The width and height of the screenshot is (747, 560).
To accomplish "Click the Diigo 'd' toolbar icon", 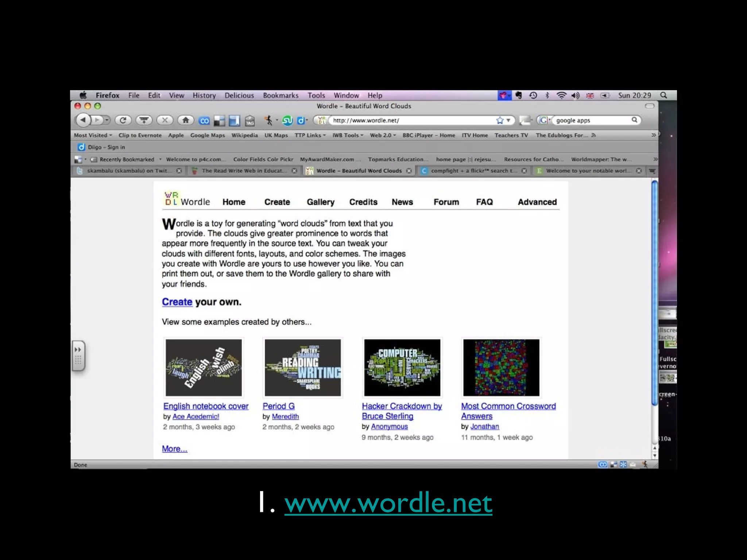I will coord(301,120).
